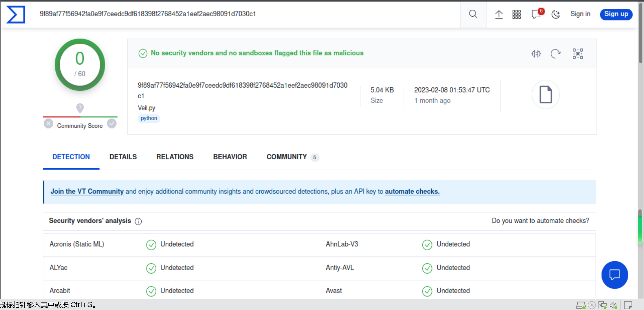Click the similar files search icon
Screen dimensions: 644x310
click(536, 54)
